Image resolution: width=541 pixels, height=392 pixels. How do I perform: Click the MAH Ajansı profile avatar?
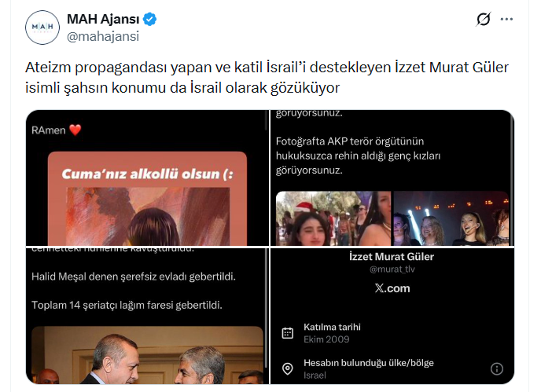pyautogui.click(x=42, y=27)
